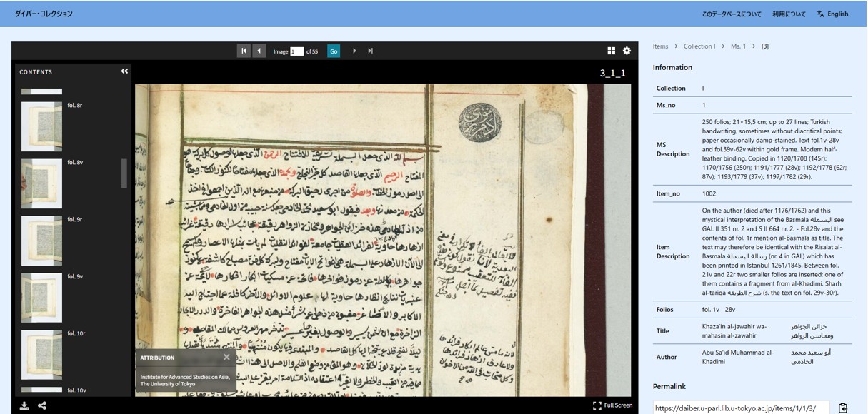868x414 pixels.
Task: Click the CONTENTS panel header
Action: pyautogui.click(x=36, y=72)
